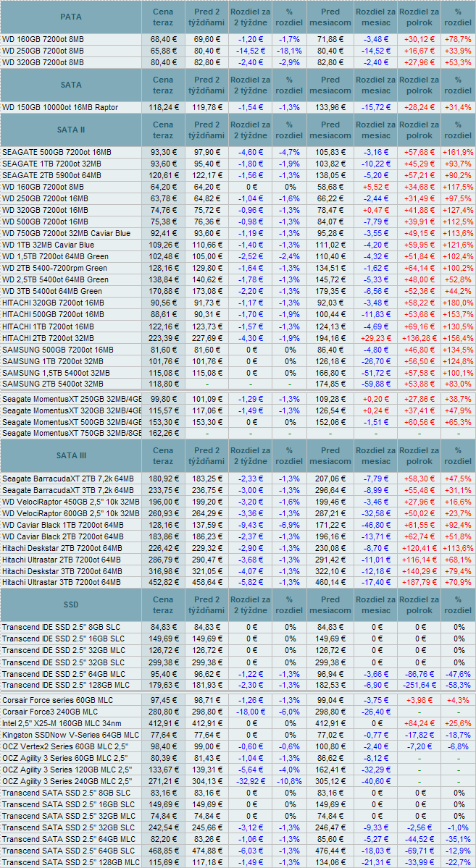Click HITACHI 2TB 7200ot 32MB name
This screenshot has width=476, height=868.
pos(49,337)
